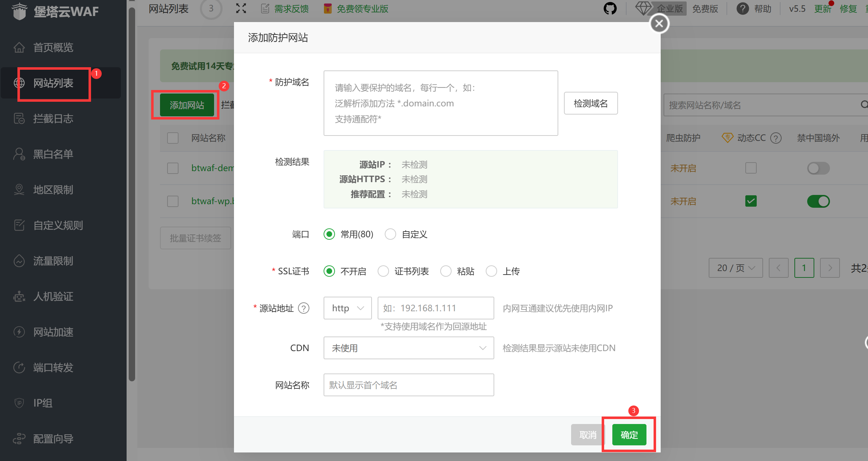868x461 pixels.
Task: Click the search magnifier icon
Action: tap(864, 105)
